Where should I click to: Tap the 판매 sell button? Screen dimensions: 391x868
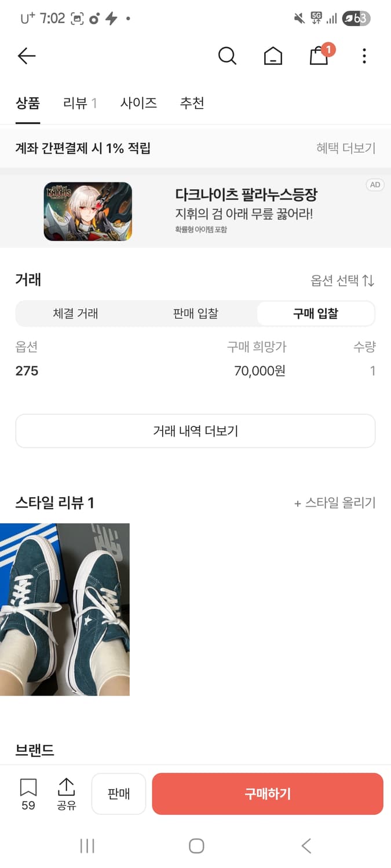(118, 793)
